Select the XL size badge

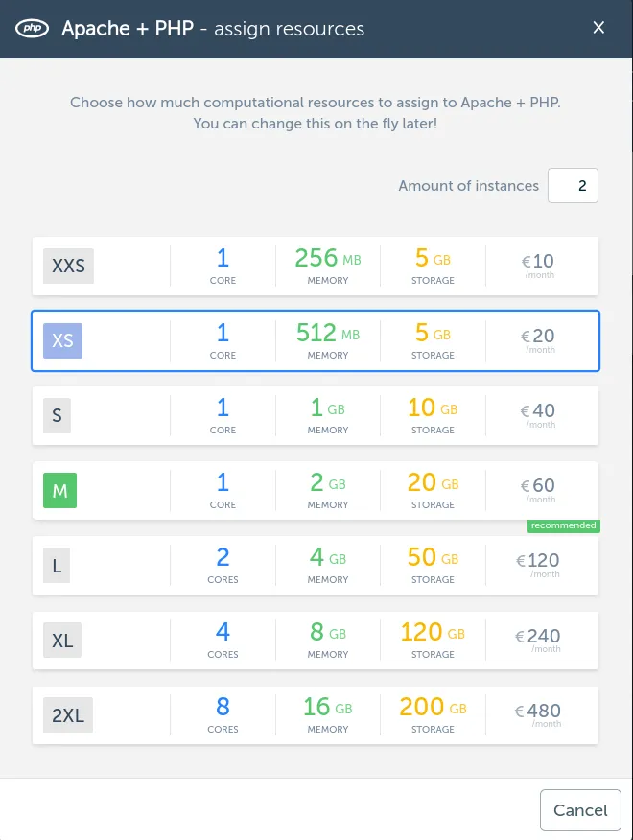point(62,640)
